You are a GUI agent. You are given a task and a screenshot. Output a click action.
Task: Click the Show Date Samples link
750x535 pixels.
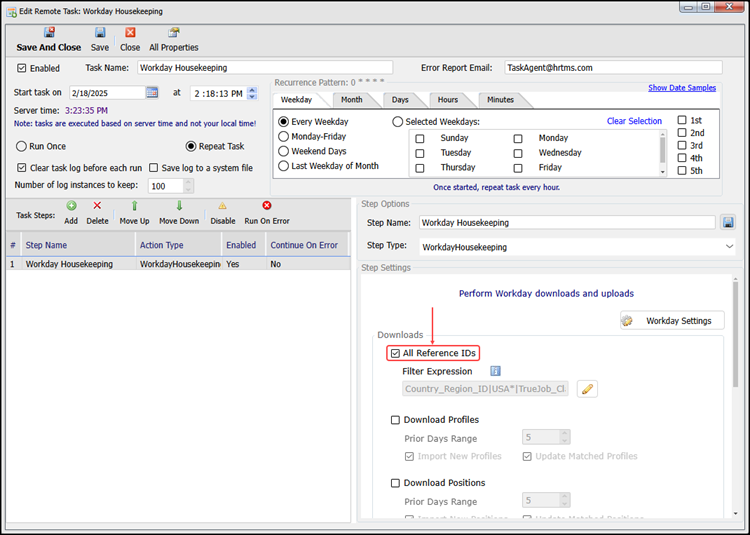click(x=682, y=87)
